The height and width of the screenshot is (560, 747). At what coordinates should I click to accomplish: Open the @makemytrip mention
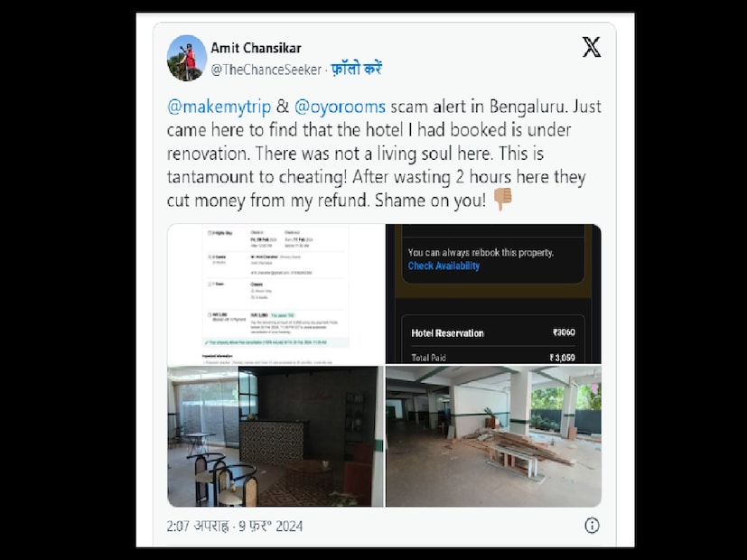click(219, 107)
